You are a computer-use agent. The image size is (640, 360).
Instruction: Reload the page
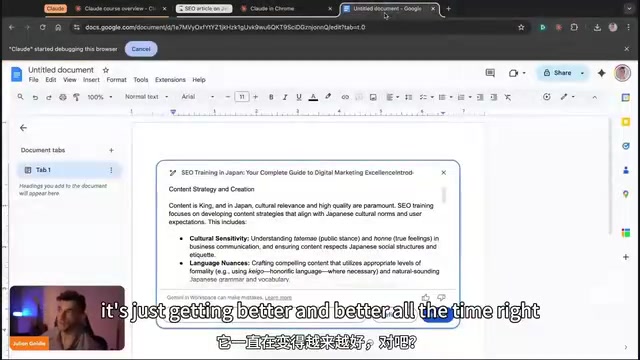(43, 27)
